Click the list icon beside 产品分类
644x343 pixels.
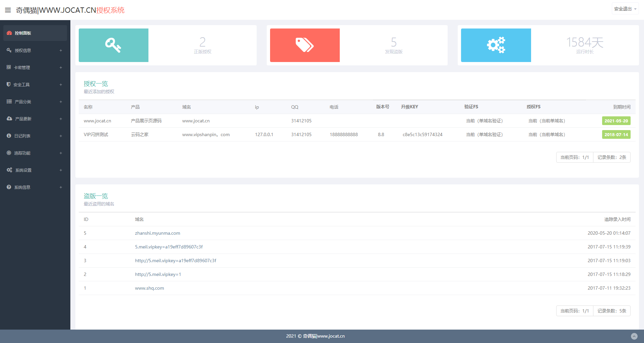click(x=9, y=101)
